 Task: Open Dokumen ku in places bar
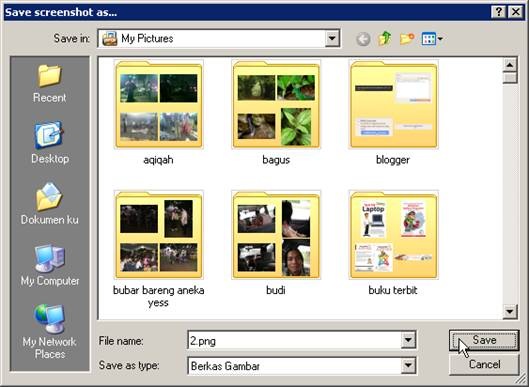[50, 204]
